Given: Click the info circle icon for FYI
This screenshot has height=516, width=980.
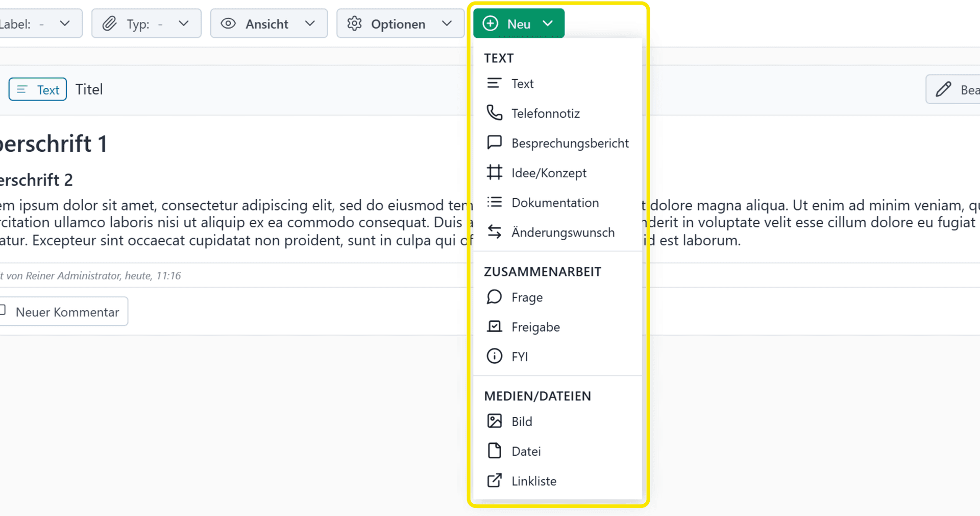Looking at the screenshot, I should [x=494, y=356].
